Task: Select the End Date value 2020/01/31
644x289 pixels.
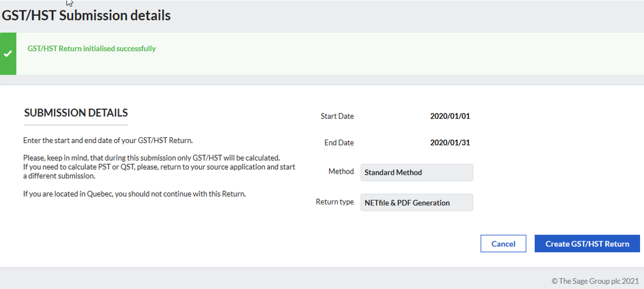Action: pos(450,143)
